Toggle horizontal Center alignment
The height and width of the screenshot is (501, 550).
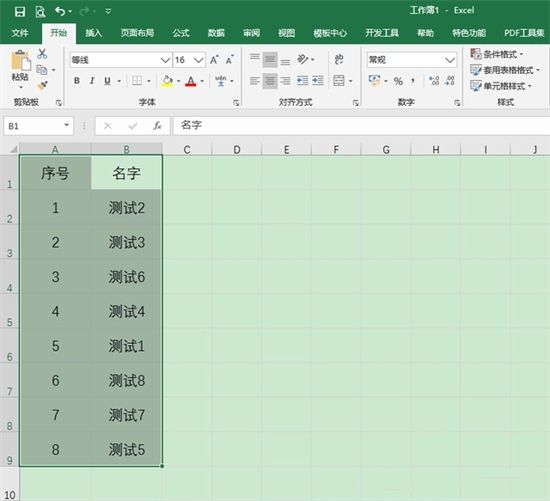click(x=270, y=81)
